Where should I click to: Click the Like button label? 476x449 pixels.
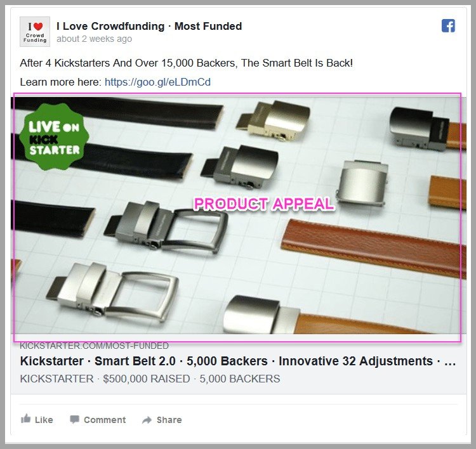point(44,420)
